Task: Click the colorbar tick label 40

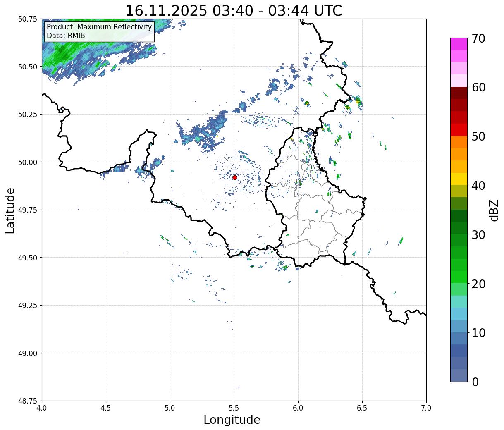Action: 478,185
